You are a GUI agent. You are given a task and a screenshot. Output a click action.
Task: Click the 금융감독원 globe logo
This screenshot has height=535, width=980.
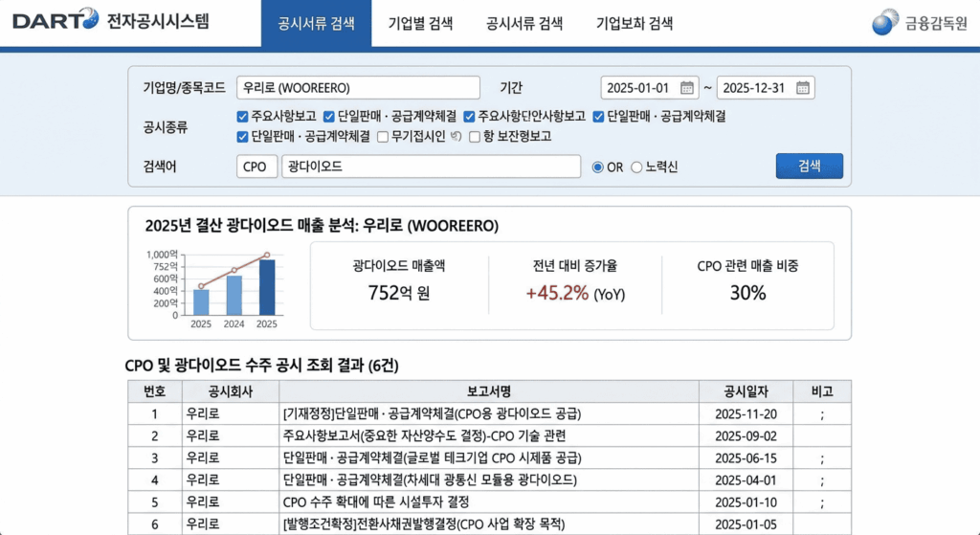click(x=885, y=22)
